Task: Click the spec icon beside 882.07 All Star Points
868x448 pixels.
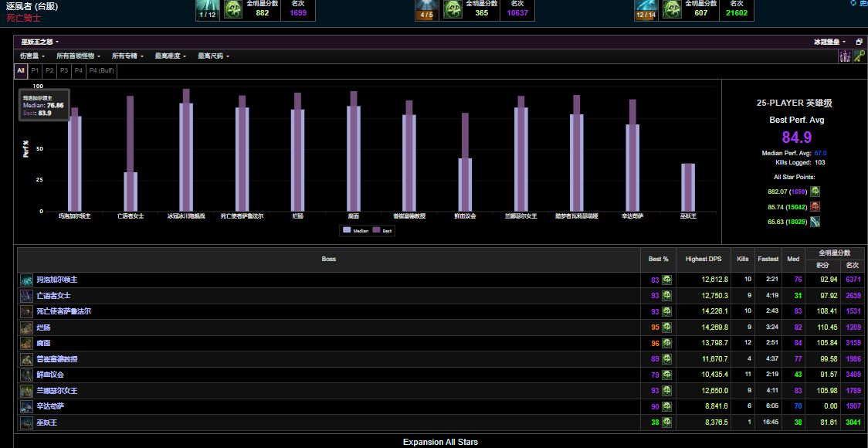Action: point(815,192)
